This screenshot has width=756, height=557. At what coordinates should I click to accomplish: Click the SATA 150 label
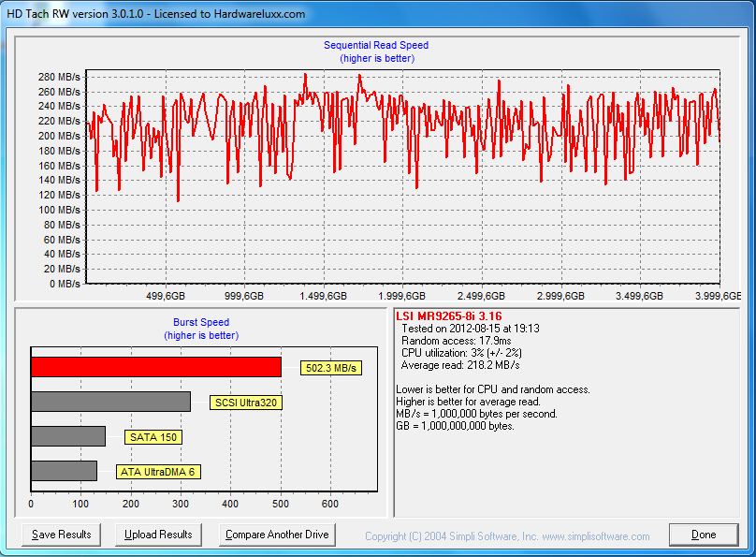pyautogui.click(x=153, y=437)
